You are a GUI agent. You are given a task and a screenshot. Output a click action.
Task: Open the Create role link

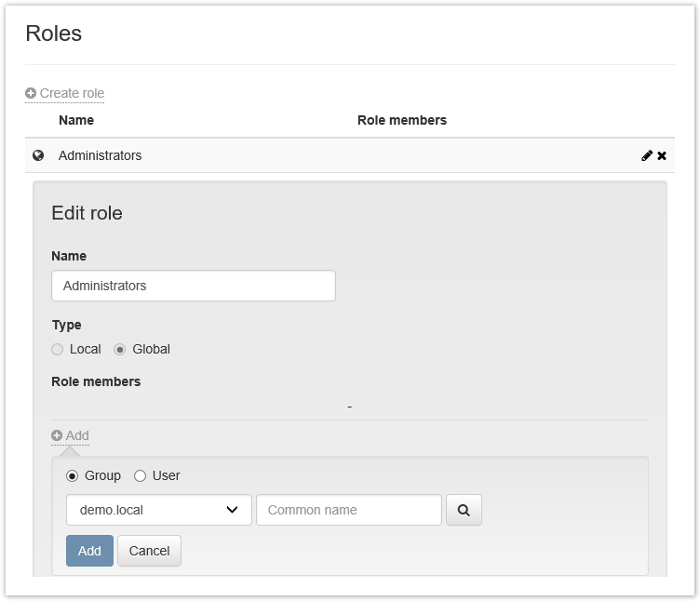coord(72,94)
